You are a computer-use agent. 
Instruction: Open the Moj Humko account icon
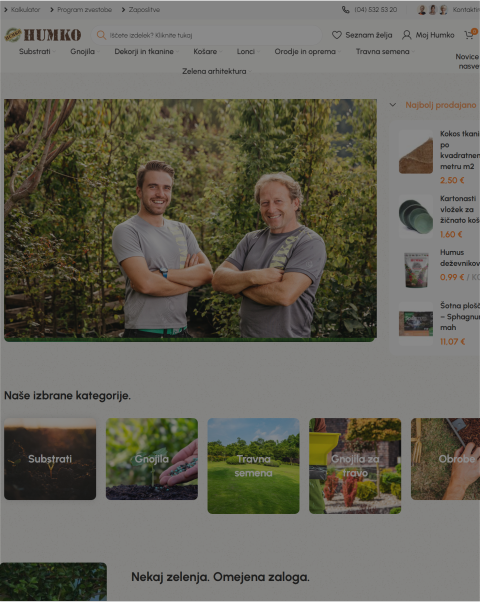[x=406, y=35]
